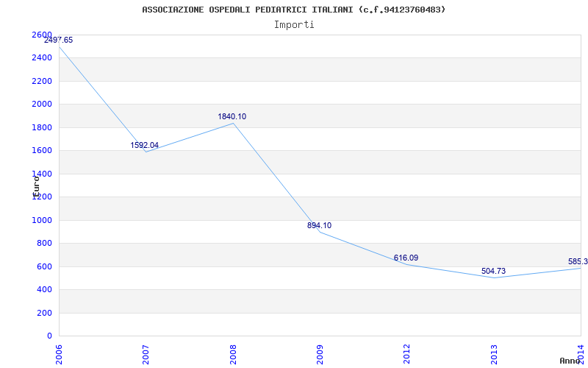Click the 2000 y-axis tick label
This screenshot has height=368, width=588.
pos(42,104)
